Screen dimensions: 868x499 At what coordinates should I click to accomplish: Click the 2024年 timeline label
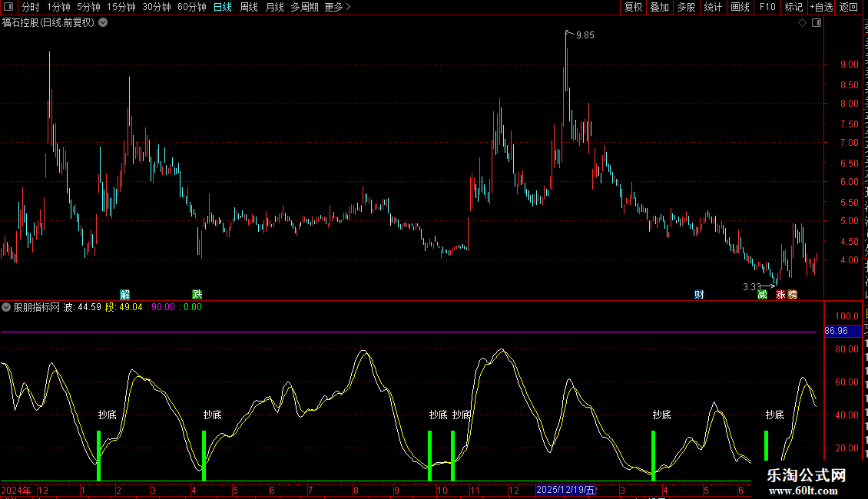16,490
